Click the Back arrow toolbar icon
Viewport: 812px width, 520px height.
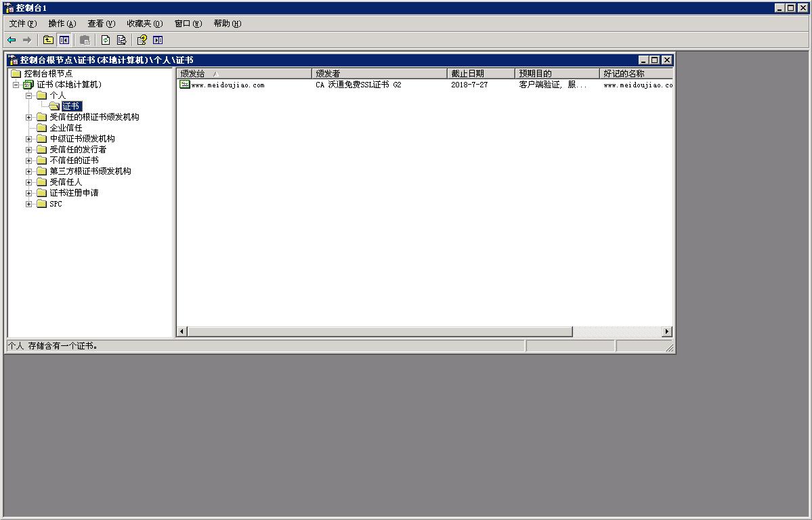(12, 40)
